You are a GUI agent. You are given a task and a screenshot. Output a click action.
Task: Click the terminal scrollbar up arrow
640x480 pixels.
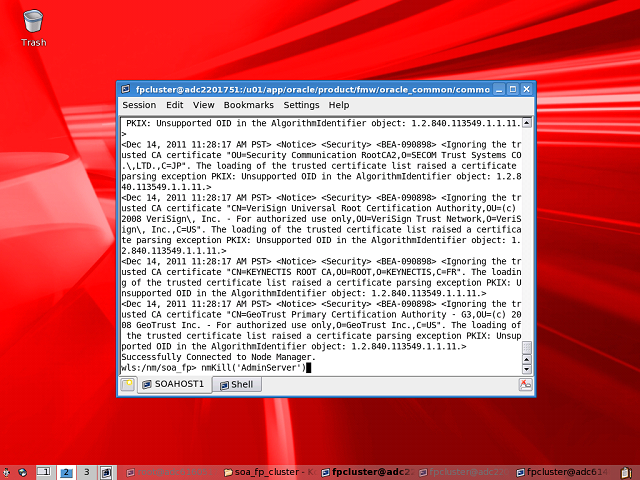point(528,121)
